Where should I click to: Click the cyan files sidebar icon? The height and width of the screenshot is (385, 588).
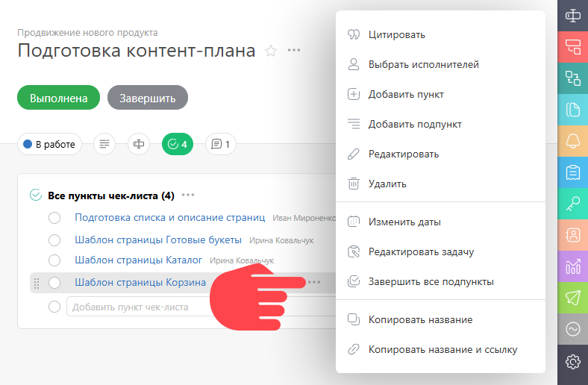(572, 110)
